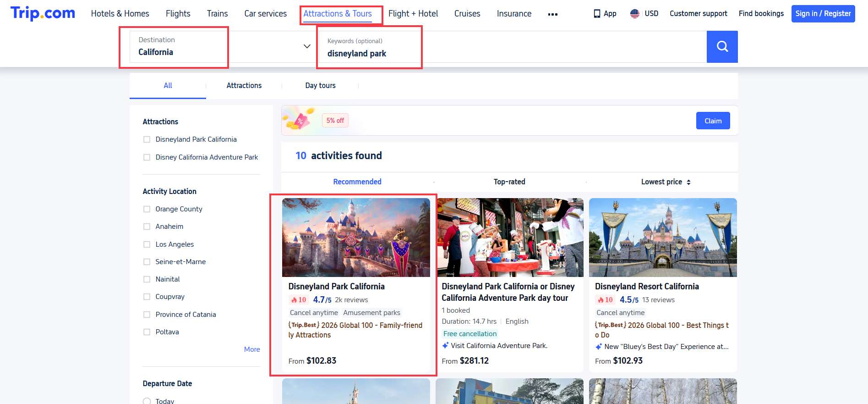
Task: Click the Sign in / Register button
Action: pyautogui.click(x=823, y=14)
